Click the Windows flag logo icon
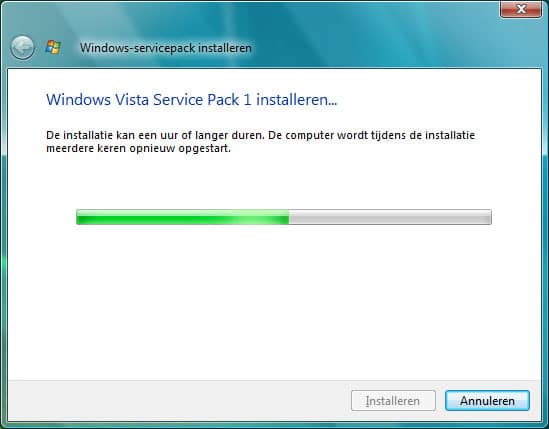549x429 pixels. click(x=53, y=47)
